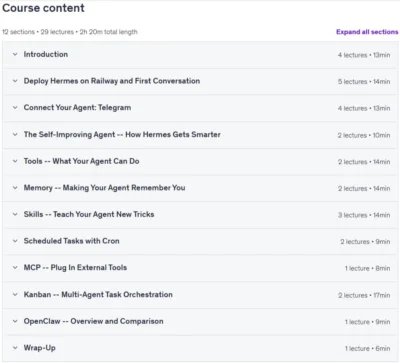Expand Connect Your Agent: Telegram chevron
400x363 pixels.
[15, 108]
